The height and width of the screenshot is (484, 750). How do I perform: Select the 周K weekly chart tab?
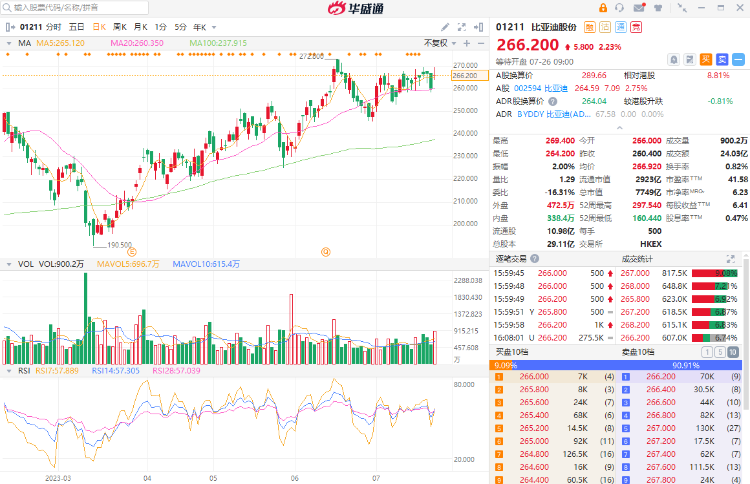120,27
